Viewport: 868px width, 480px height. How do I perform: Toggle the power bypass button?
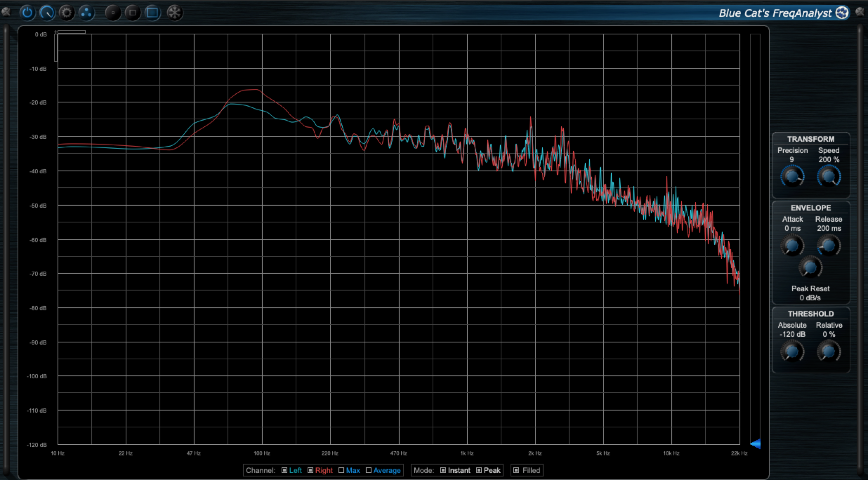click(27, 13)
